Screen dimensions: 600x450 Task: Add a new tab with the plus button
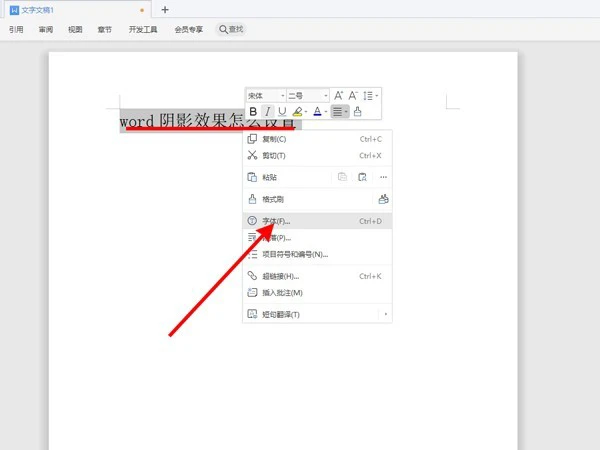(165, 10)
